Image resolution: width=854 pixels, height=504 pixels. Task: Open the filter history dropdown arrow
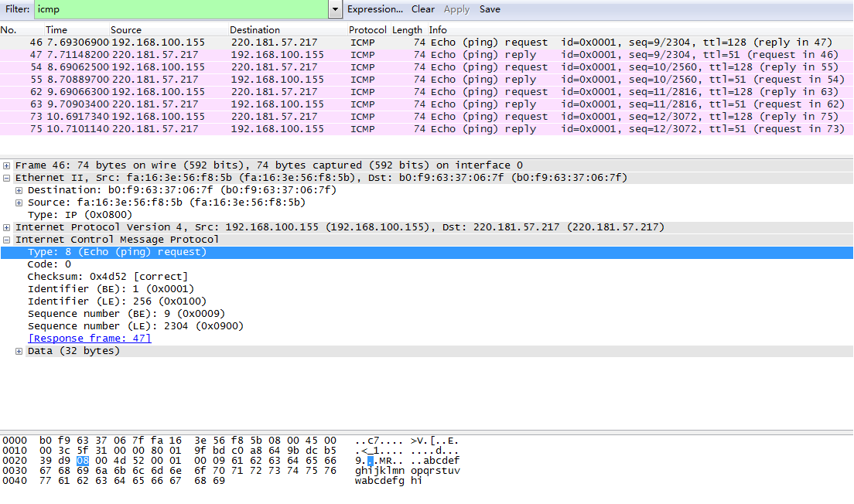coord(336,9)
